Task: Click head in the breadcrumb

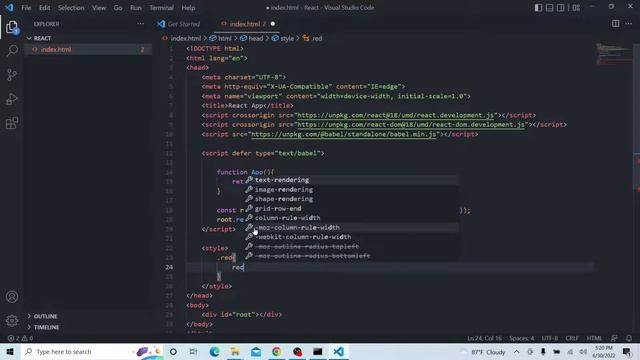Action: click(256, 38)
